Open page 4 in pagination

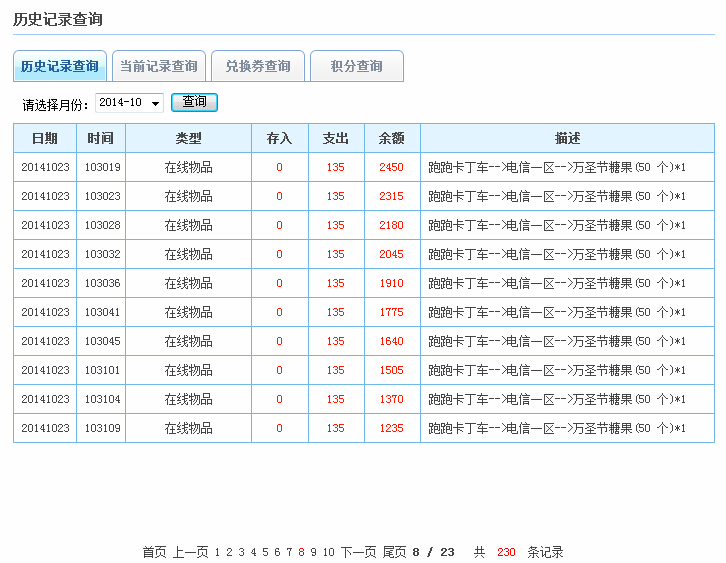pyautogui.click(x=253, y=552)
